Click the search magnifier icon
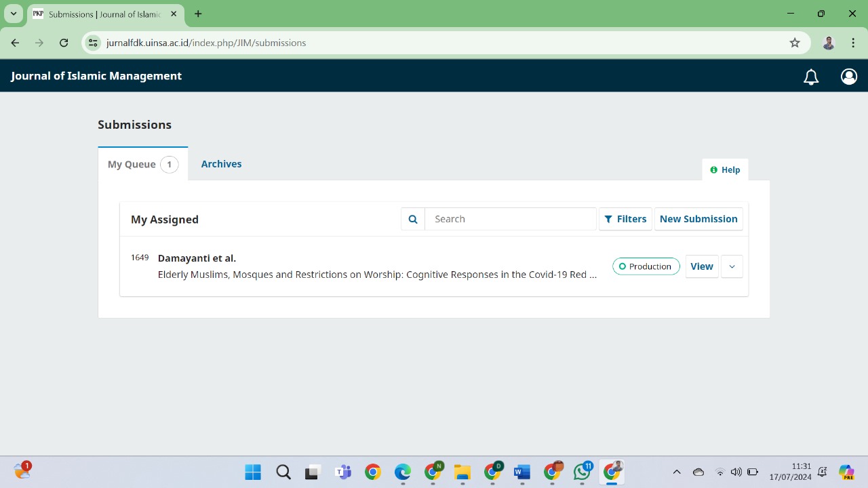Viewport: 868px width, 488px height. pos(413,219)
